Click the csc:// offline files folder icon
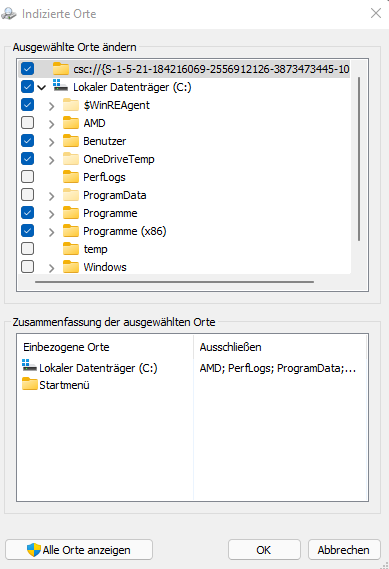Screen dimensions: 389x569 pos(61,69)
